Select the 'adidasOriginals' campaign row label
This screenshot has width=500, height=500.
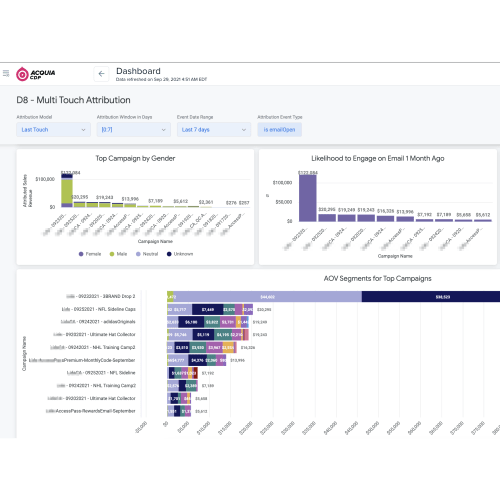click(x=98, y=322)
